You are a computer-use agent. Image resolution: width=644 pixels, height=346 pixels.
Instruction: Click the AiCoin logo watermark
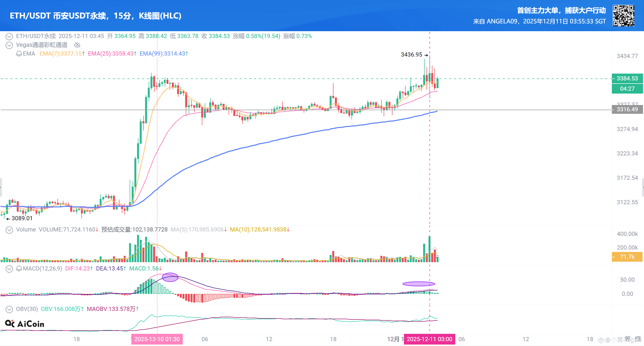(x=25, y=324)
